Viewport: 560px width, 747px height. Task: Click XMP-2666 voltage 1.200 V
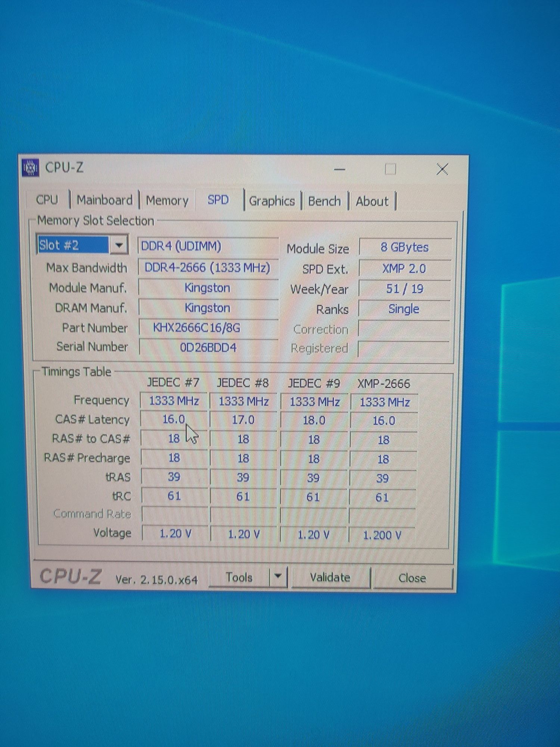tap(382, 535)
